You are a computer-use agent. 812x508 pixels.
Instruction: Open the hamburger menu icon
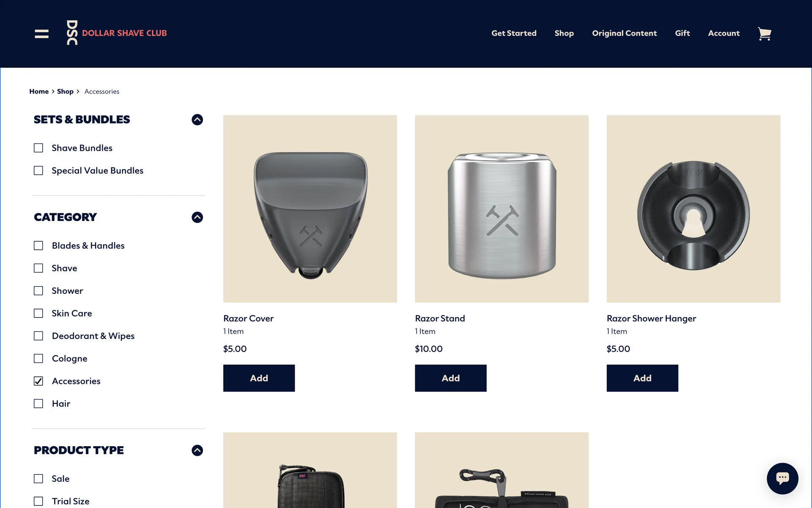click(x=41, y=33)
